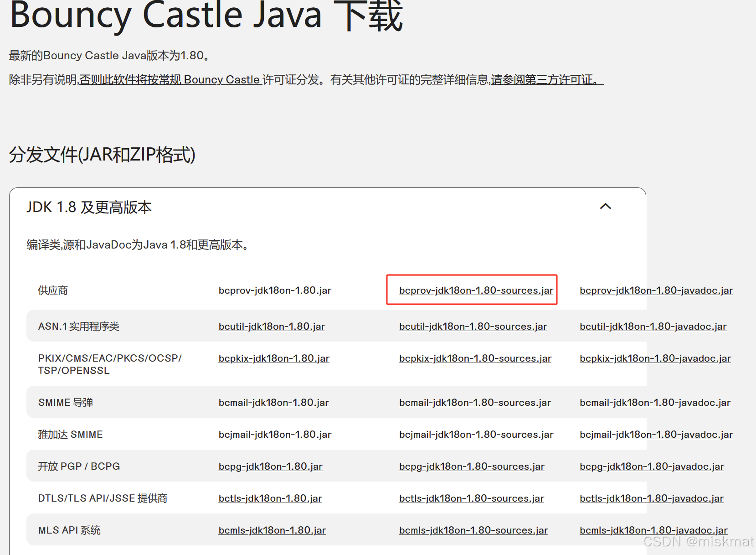The height and width of the screenshot is (555, 756).
Task: Download bcjmail-jdk18on-1.80.jar
Action: 274,434
